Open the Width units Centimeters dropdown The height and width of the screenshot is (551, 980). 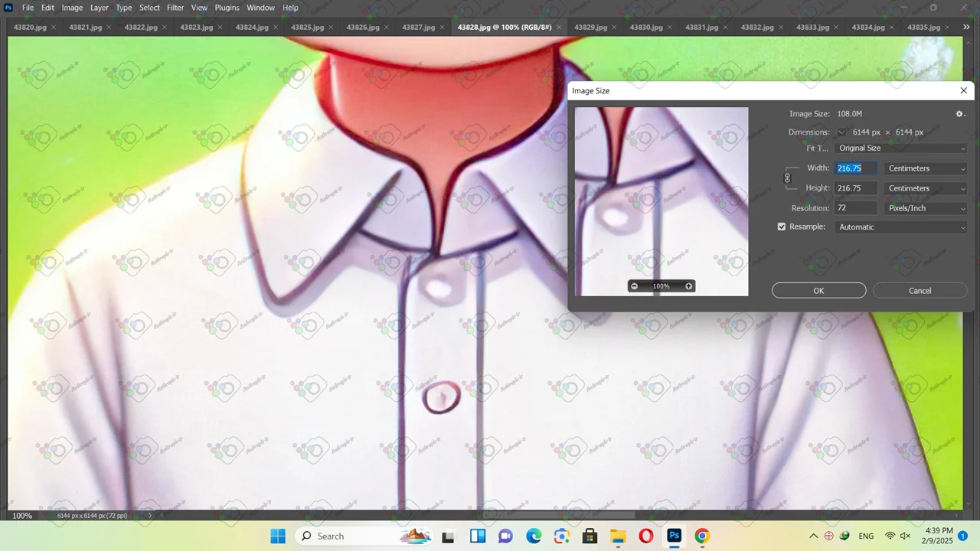point(926,168)
